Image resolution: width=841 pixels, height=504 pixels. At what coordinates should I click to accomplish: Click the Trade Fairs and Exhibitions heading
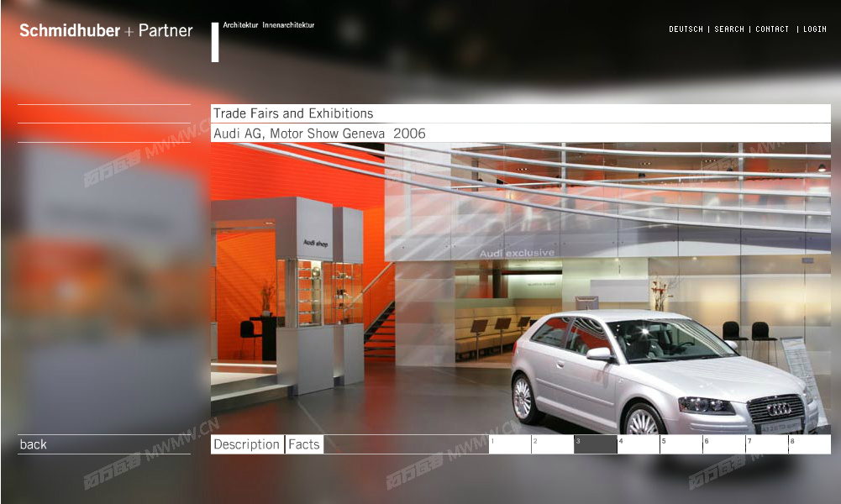(293, 113)
